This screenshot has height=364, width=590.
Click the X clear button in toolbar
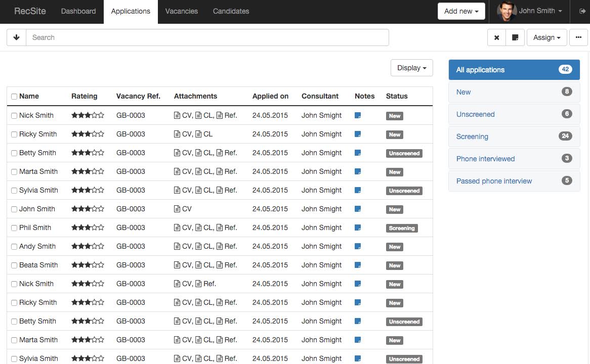(x=496, y=37)
